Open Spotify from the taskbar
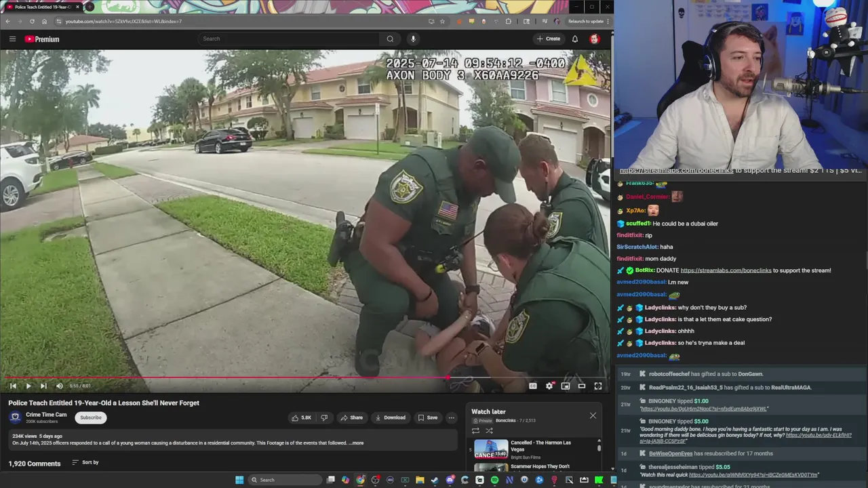This screenshot has height=488, width=868. (x=494, y=480)
